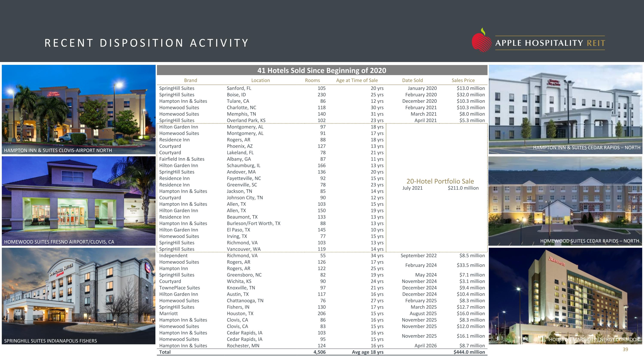The height and width of the screenshot is (362, 644).
Task: Select the Hampton Inn Clovis-Airport North photo
Action: coord(79,109)
